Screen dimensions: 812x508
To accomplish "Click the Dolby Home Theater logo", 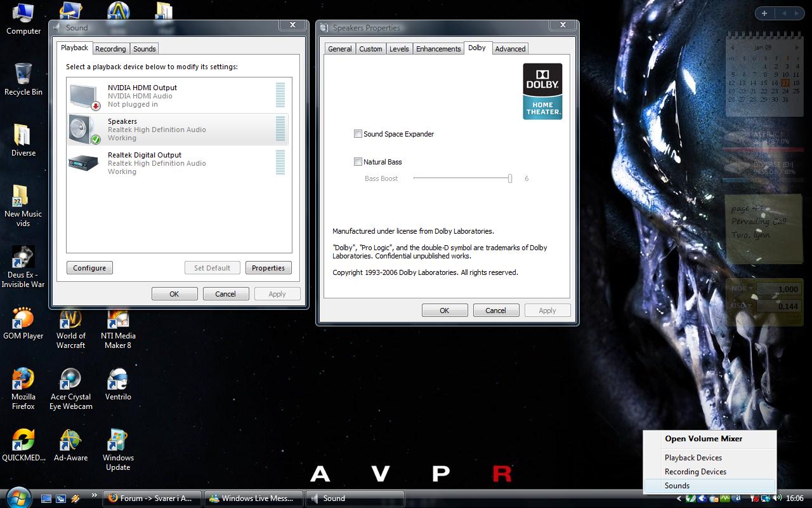I will click(542, 91).
